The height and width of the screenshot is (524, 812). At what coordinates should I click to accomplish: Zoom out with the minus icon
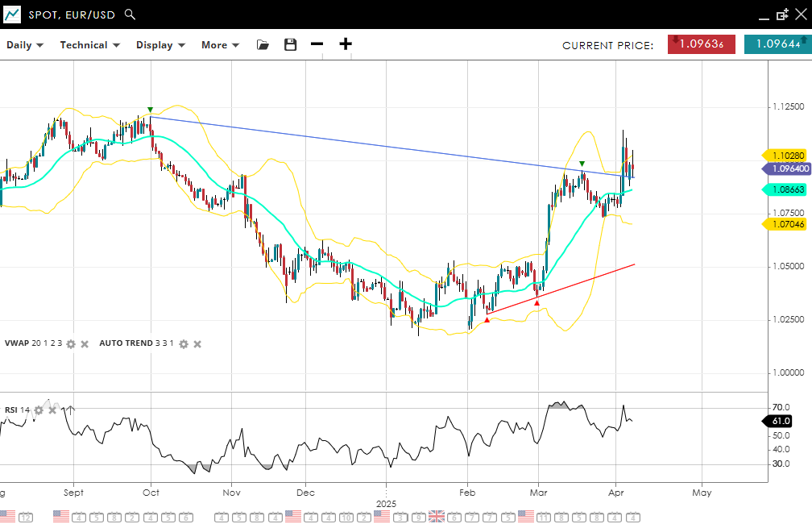317,44
